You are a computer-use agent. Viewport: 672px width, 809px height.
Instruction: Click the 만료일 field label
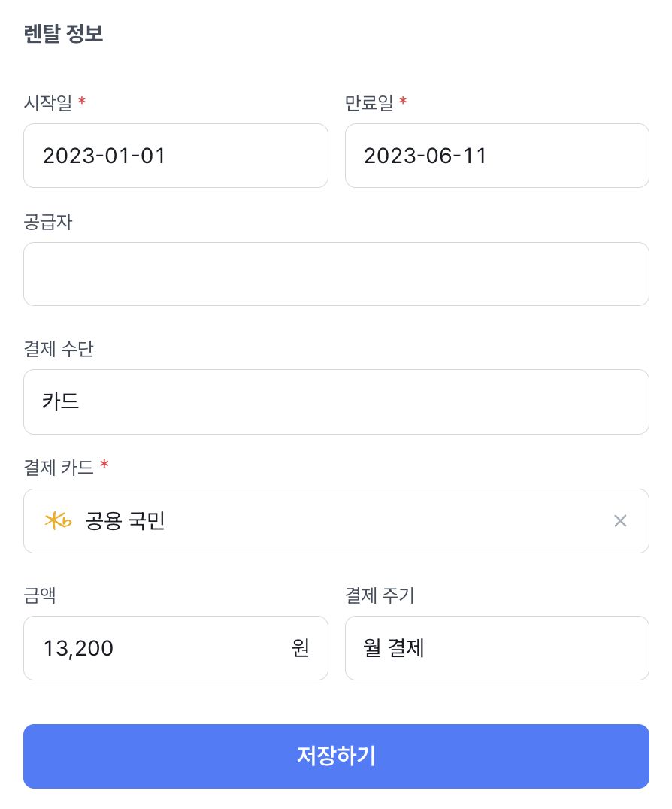coord(369,102)
